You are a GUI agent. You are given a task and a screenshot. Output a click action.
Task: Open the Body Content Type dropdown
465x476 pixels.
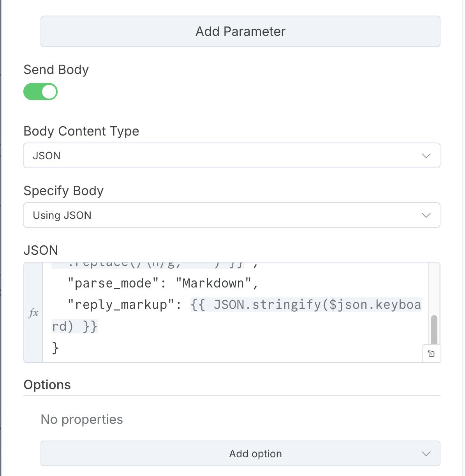pyautogui.click(x=232, y=155)
